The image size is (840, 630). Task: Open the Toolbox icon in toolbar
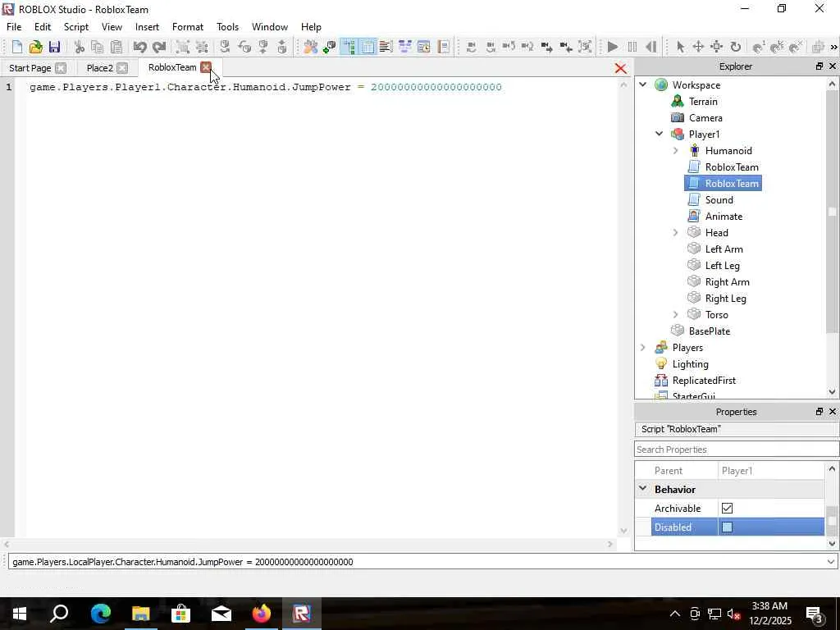pyautogui.click(x=310, y=47)
